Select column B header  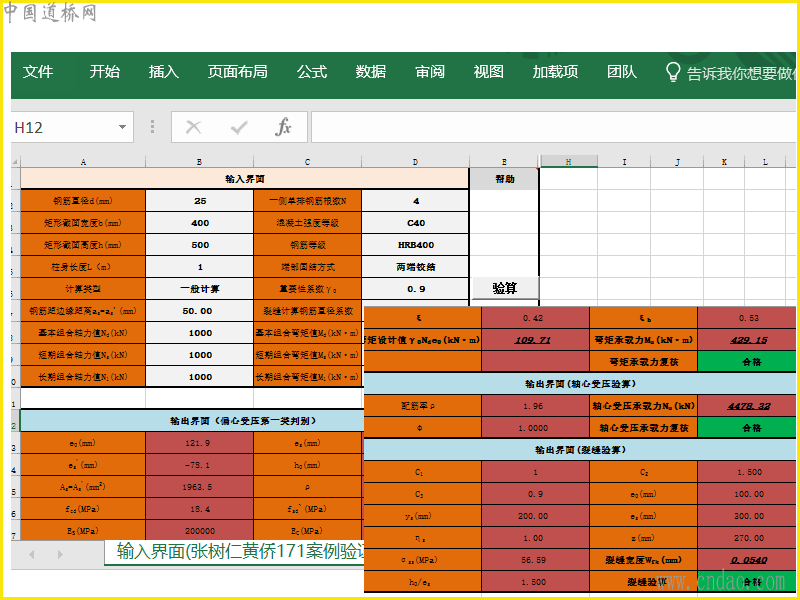coord(199,162)
